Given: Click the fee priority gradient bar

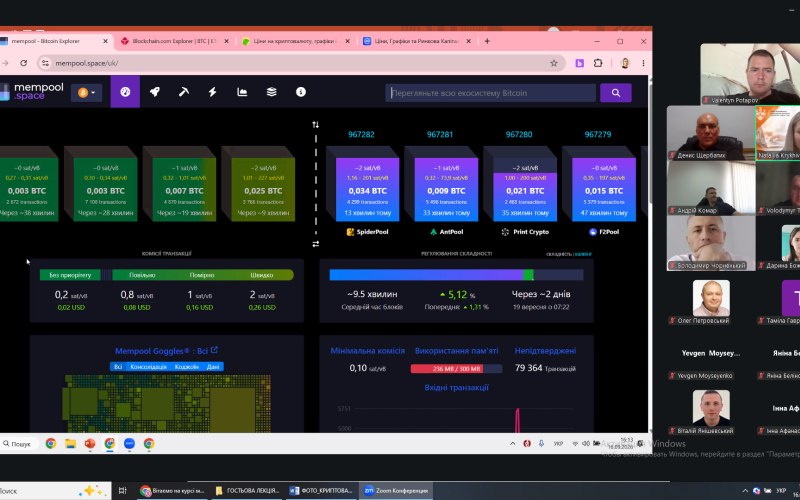Looking at the screenshot, I should pos(166,275).
